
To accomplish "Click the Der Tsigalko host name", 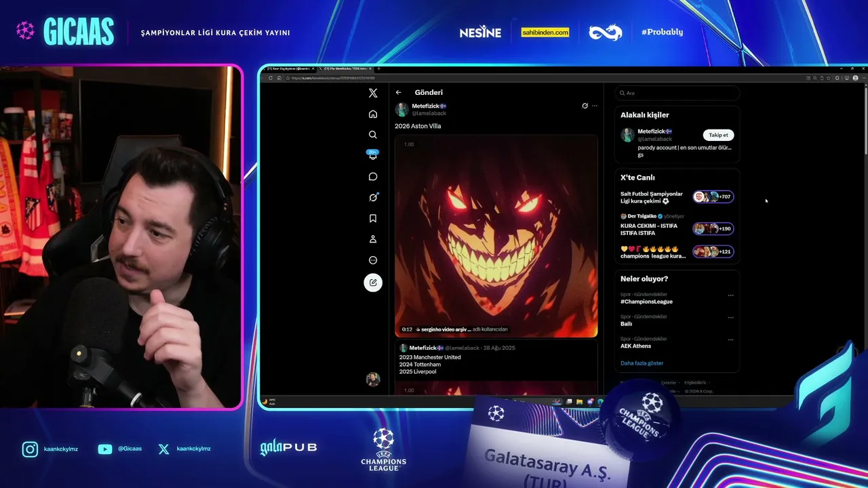I will click(x=642, y=216).
